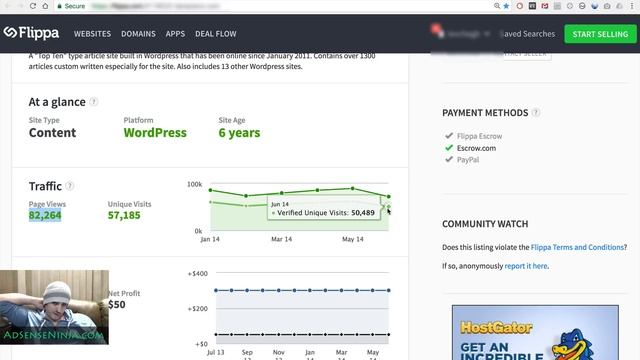Viewport: 640px width, 360px height.
Task: Click the dark square extension icon
Action: pyautogui.click(x=532, y=6)
